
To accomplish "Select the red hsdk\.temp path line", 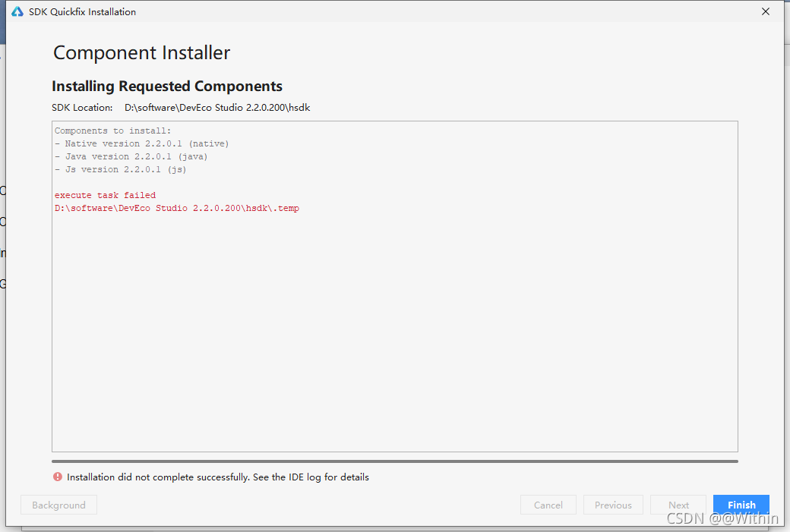I will coord(177,208).
